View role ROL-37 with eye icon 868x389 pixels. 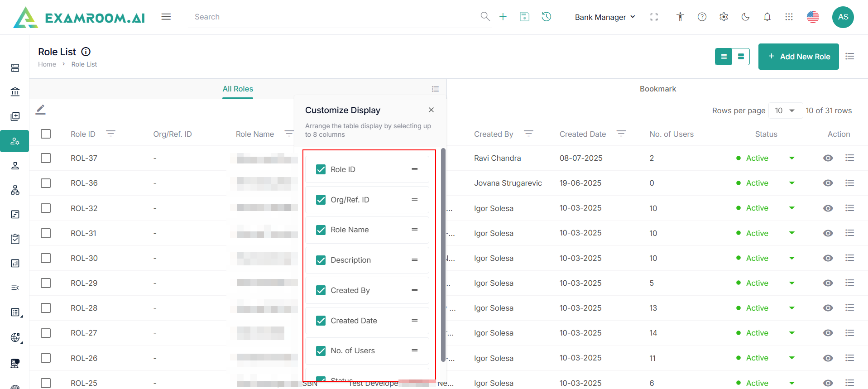(x=828, y=158)
